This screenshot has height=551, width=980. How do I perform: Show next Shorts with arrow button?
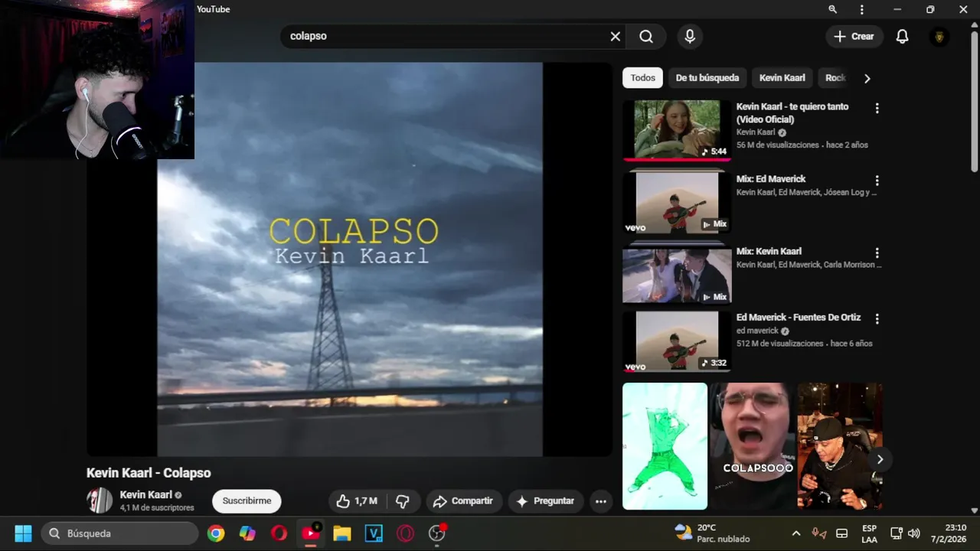point(880,459)
